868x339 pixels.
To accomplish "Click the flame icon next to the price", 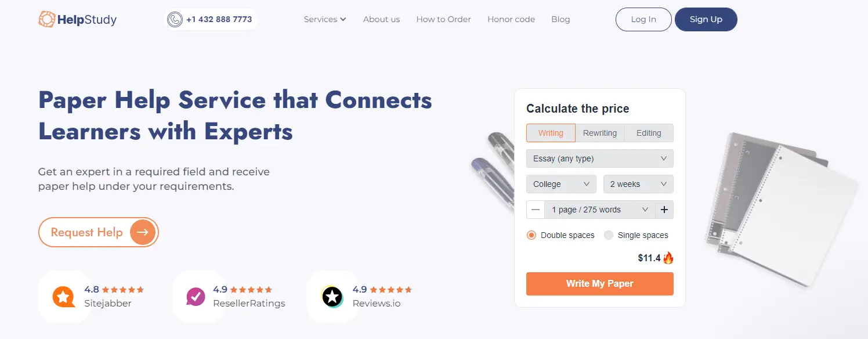I will point(669,257).
